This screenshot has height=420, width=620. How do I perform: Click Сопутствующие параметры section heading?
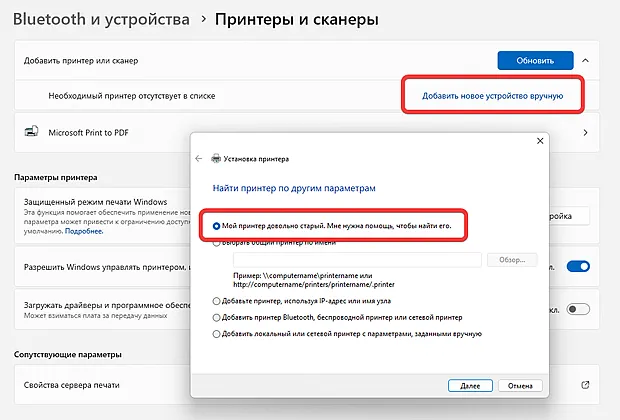68,354
